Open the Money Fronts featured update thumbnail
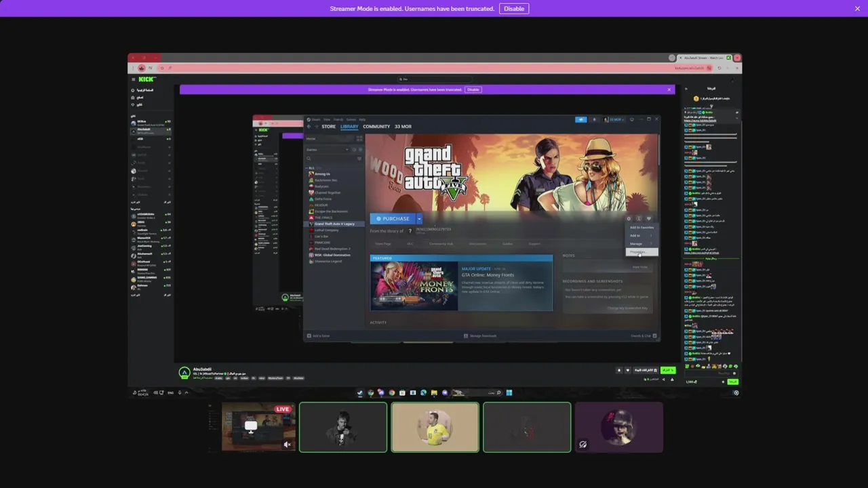The width and height of the screenshot is (868, 488). coord(414,285)
